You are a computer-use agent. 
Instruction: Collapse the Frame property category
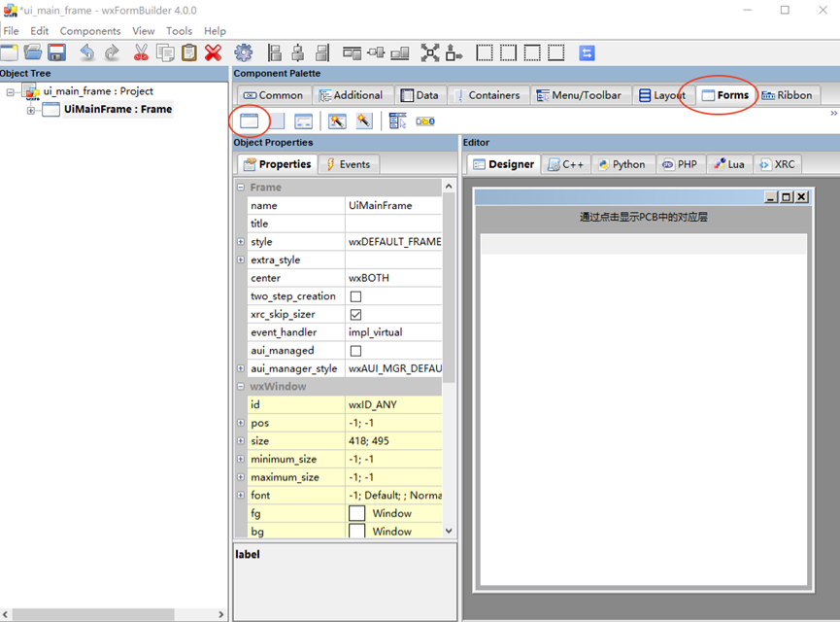[241, 188]
